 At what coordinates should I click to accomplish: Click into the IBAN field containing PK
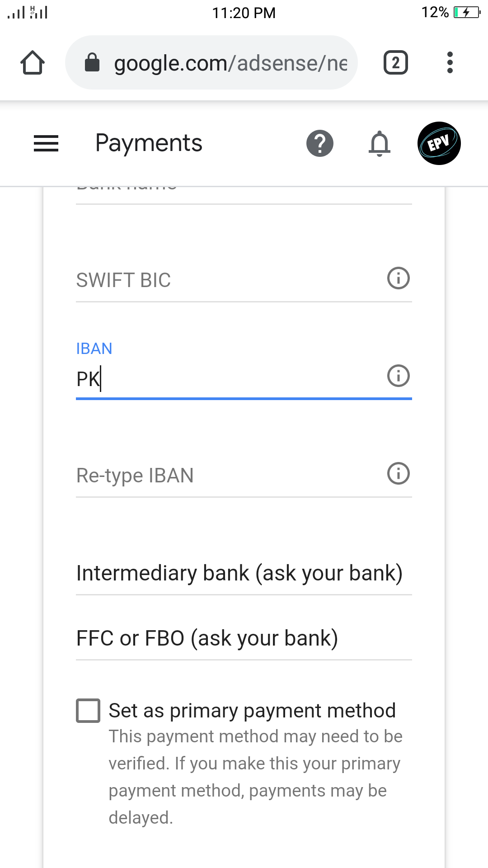tap(226, 379)
